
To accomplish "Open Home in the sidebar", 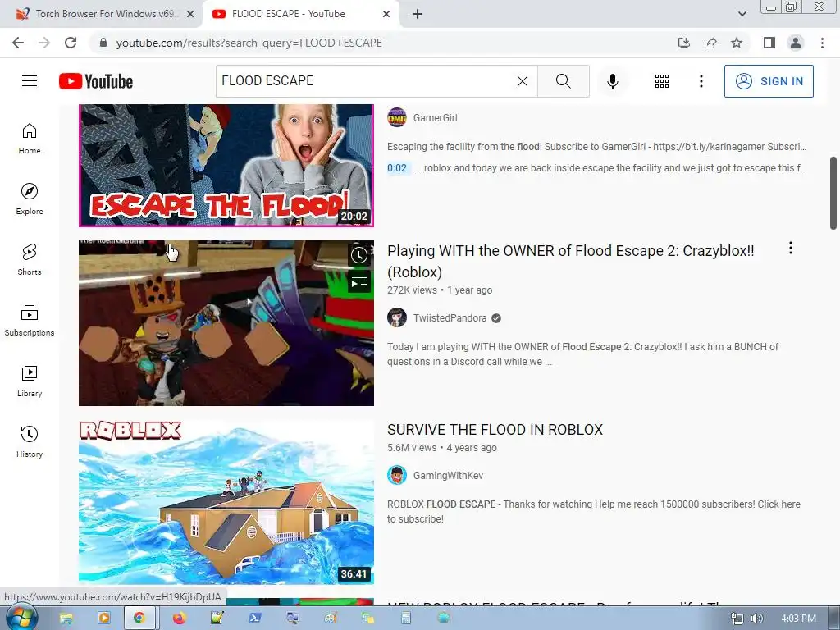I will click(x=30, y=139).
